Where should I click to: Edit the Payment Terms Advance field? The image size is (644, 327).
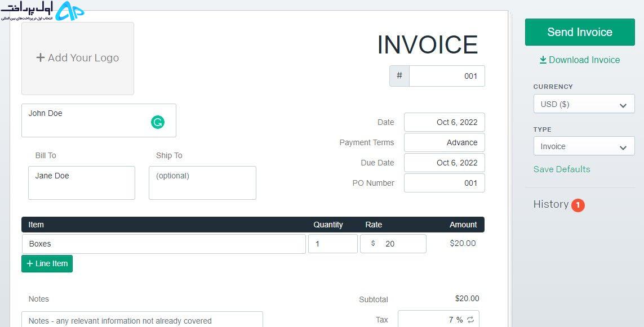445,142
